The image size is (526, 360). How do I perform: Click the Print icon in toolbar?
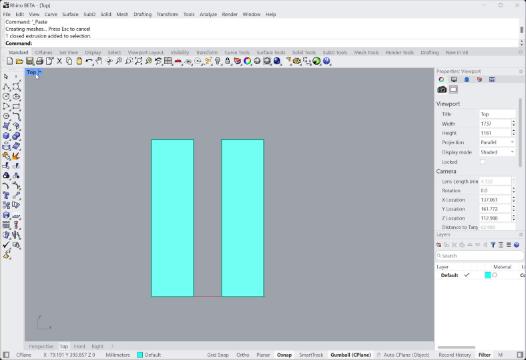pyautogui.click(x=40, y=61)
